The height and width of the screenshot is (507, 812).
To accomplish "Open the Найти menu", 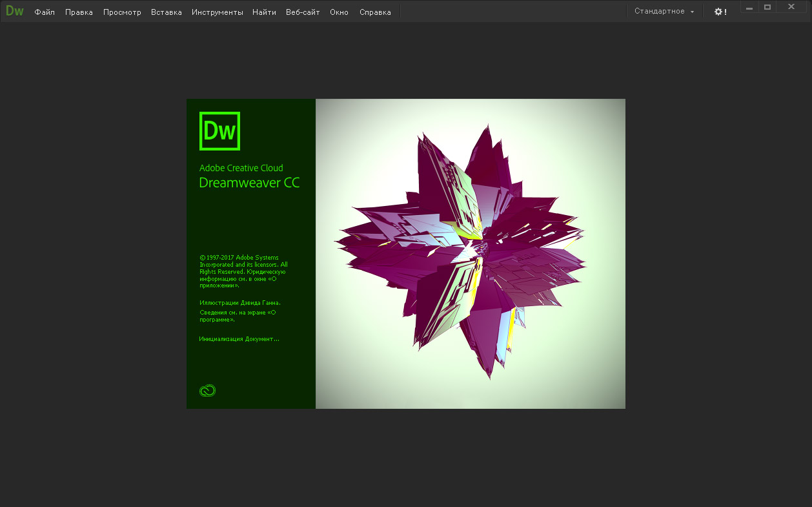I will 264,12.
